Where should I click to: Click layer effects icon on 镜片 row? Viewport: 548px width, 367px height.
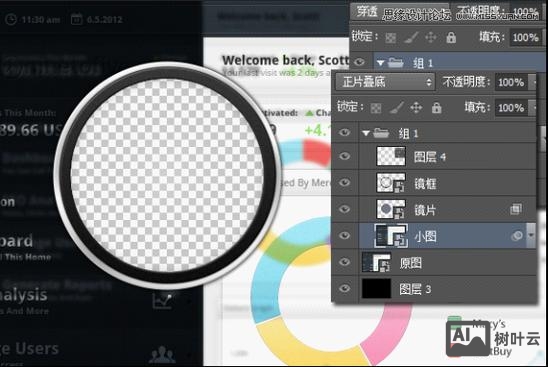pyautogui.click(x=516, y=209)
